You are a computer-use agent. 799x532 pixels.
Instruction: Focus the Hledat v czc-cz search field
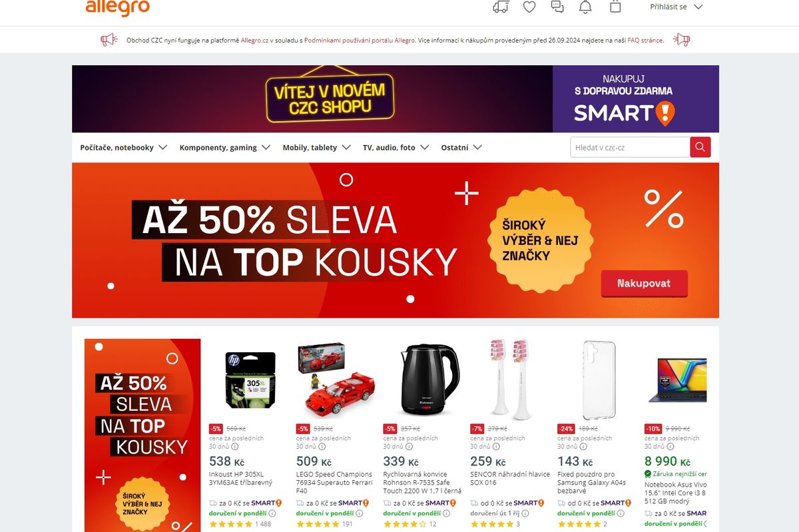(x=630, y=147)
